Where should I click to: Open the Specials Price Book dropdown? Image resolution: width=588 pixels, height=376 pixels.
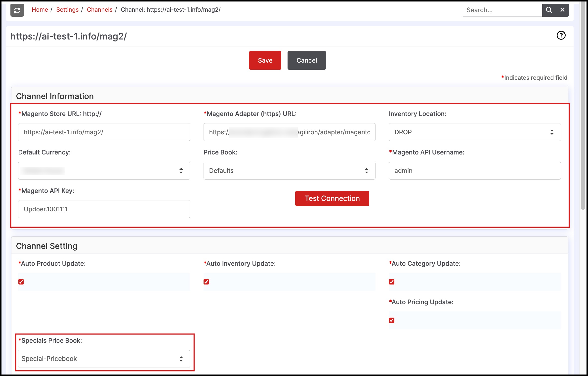coord(104,359)
